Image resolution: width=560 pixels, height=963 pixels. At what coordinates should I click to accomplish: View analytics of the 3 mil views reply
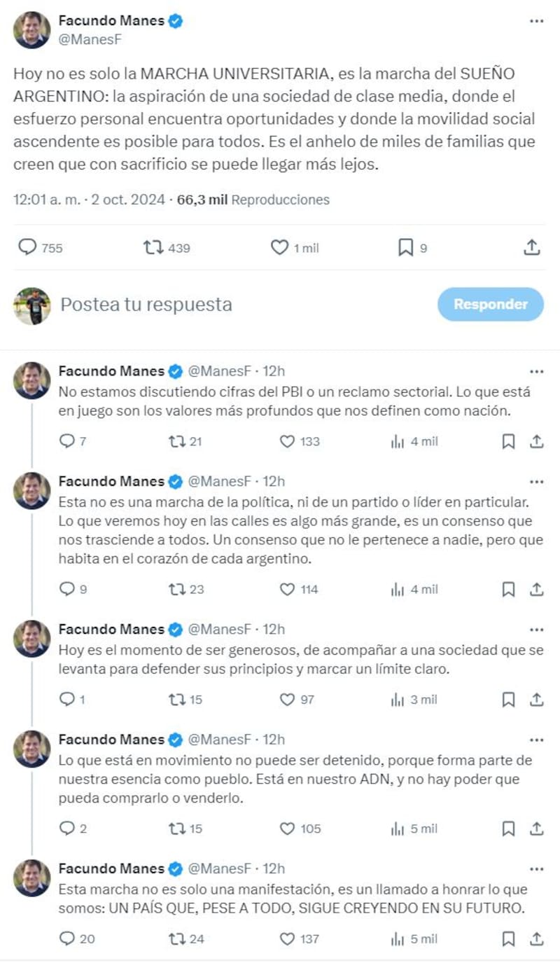click(398, 699)
